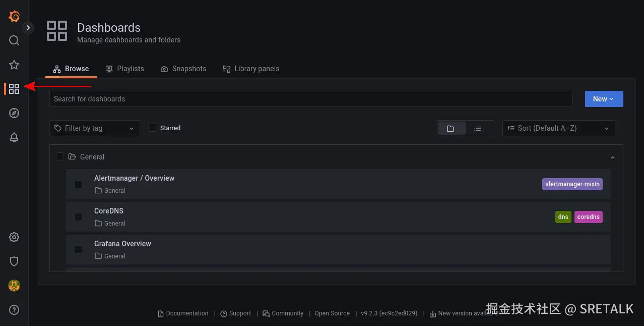Open the Alertmanager / Overview dashboard
The width and height of the screenshot is (644, 326).
[134, 178]
